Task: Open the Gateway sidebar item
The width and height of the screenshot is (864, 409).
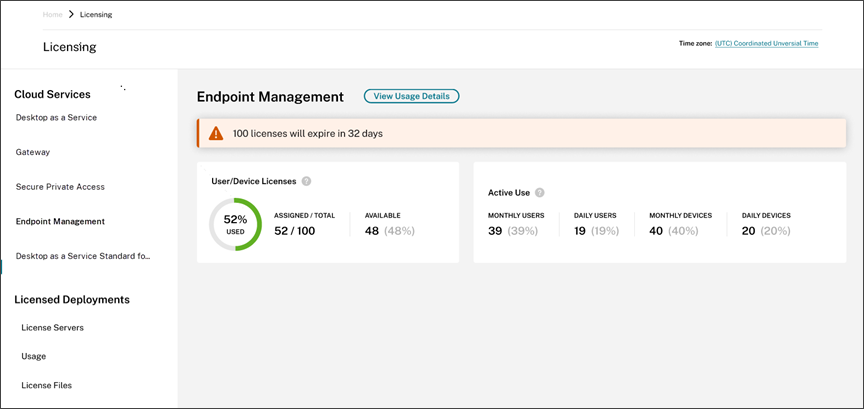Action: tap(33, 152)
